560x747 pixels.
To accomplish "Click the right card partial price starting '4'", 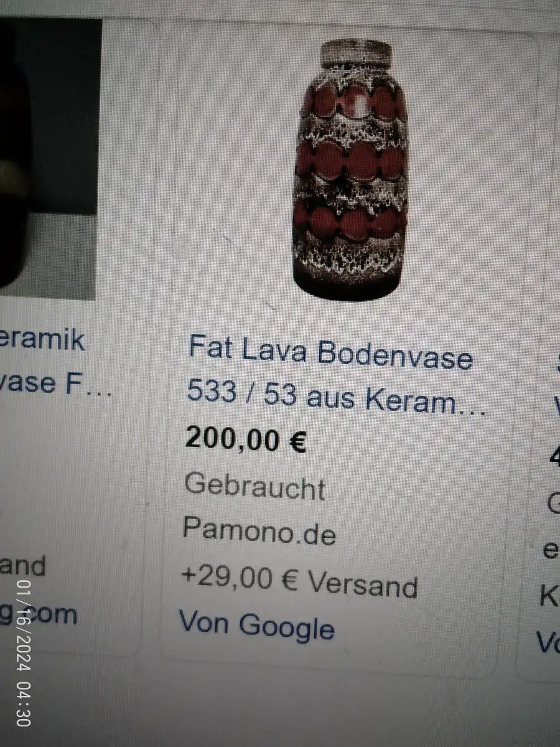I will pos(553,458).
